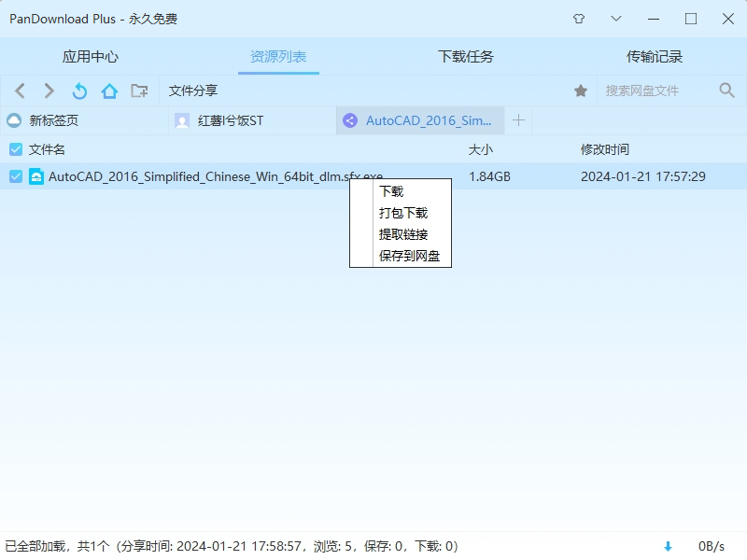Create a new folder via toolbar icon
Image resolution: width=747 pixels, height=560 pixels.
[x=140, y=91]
